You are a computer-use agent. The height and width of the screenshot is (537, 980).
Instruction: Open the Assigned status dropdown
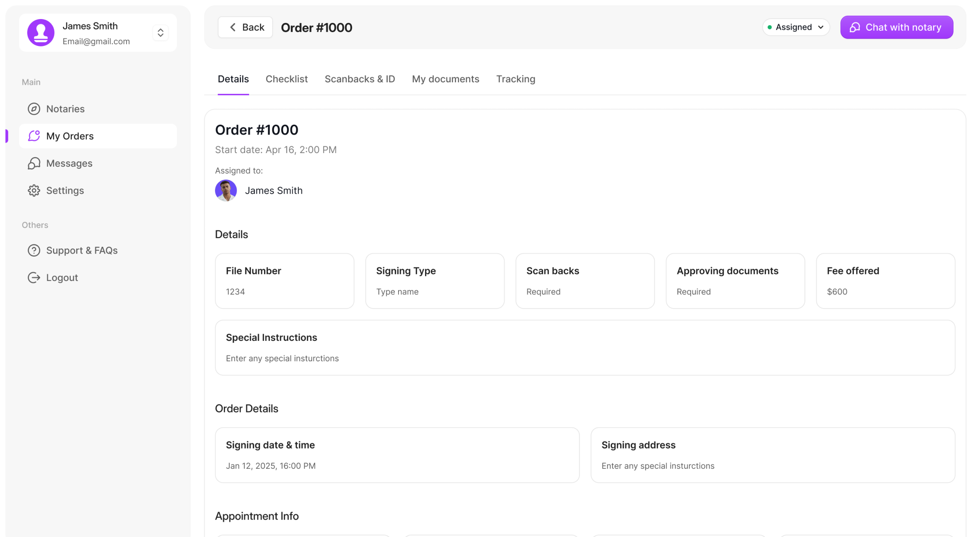click(x=793, y=27)
